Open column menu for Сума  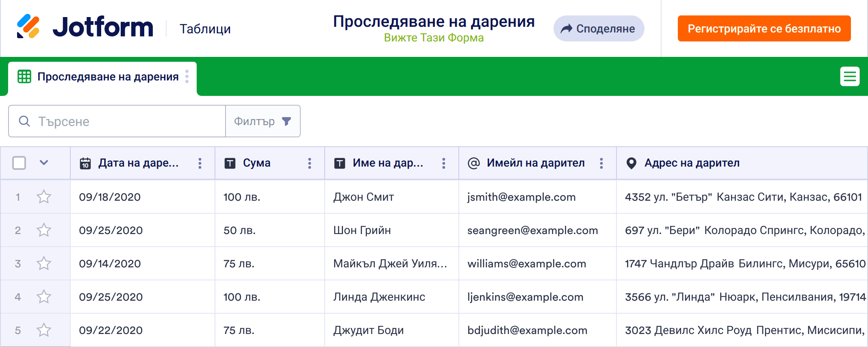tap(310, 163)
